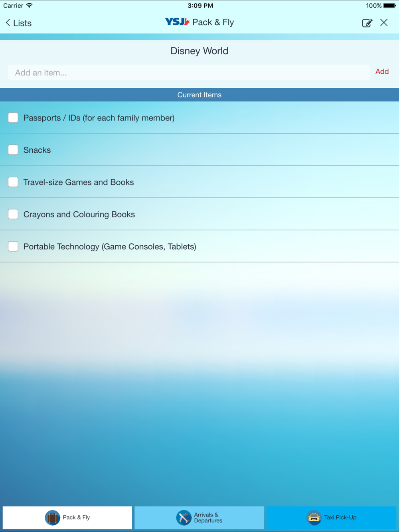
Task: Tap the yellow taxi icon
Action: pos(314,518)
